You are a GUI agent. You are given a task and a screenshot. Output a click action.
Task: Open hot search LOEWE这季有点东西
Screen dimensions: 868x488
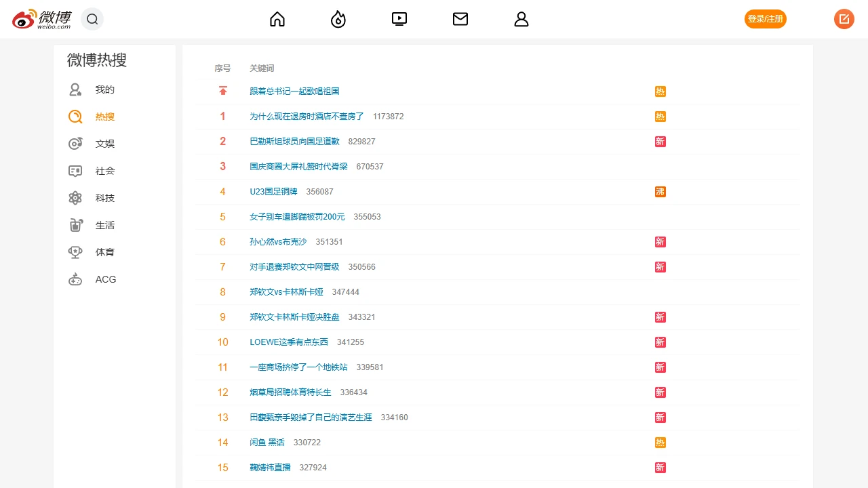tap(289, 342)
